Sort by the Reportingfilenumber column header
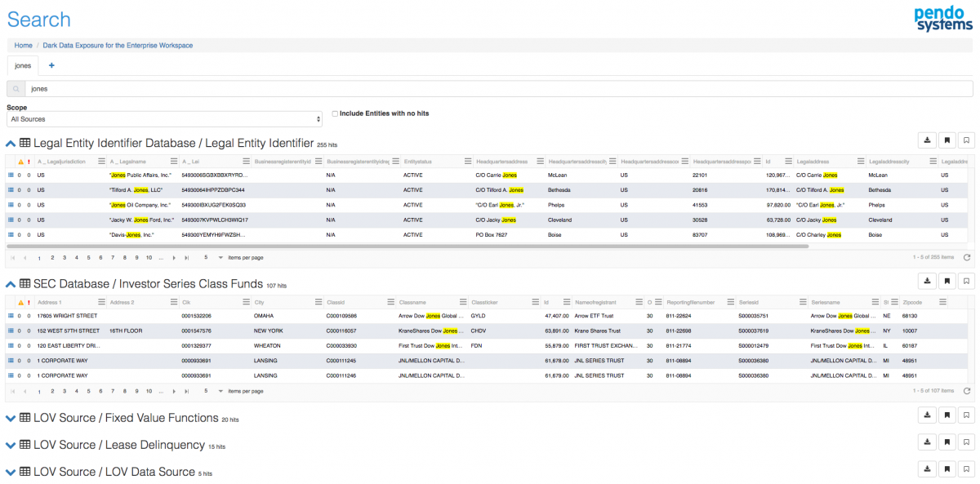Image resolution: width=980 pixels, height=484 pixels. [691, 302]
